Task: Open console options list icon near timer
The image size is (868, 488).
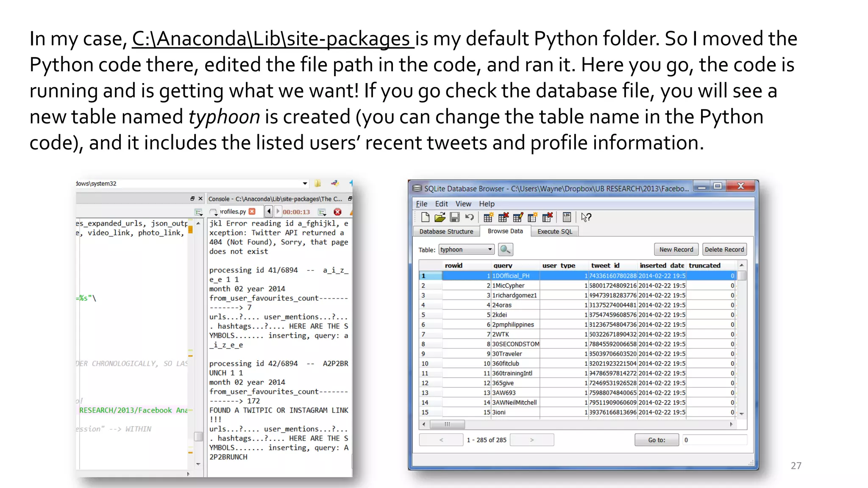Action: click(322, 212)
